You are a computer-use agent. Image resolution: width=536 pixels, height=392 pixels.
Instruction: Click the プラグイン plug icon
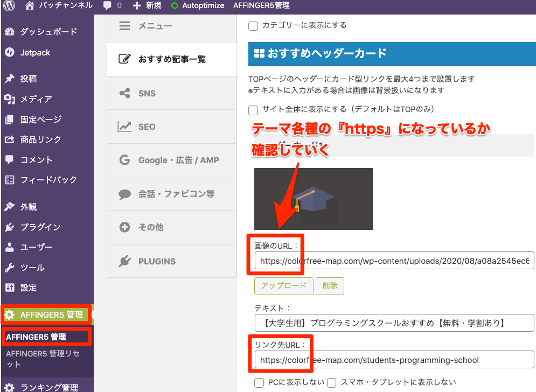(10, 227)
